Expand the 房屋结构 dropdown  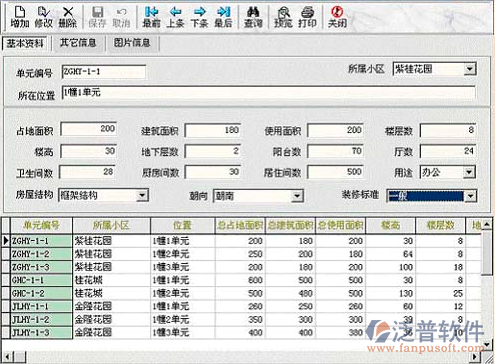[x=142, y=195]
